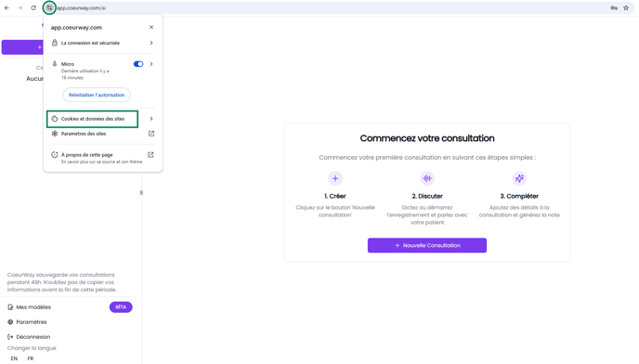Click the info icon beside À propos de cette page
The width and height of the screenshot is (639, 364).
(55, 154)
